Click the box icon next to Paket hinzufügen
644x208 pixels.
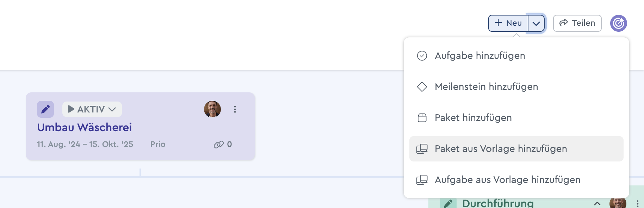(x=422, y=118)
